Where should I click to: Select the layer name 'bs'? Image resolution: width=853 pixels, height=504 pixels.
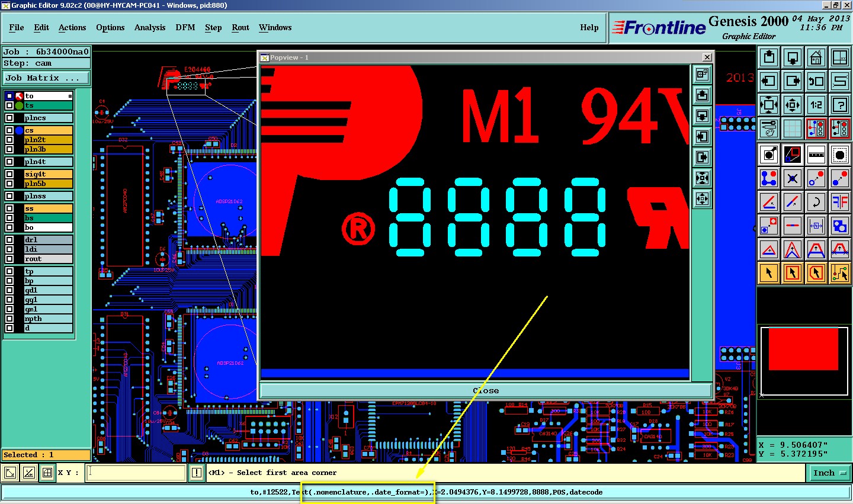click(48, 218)
